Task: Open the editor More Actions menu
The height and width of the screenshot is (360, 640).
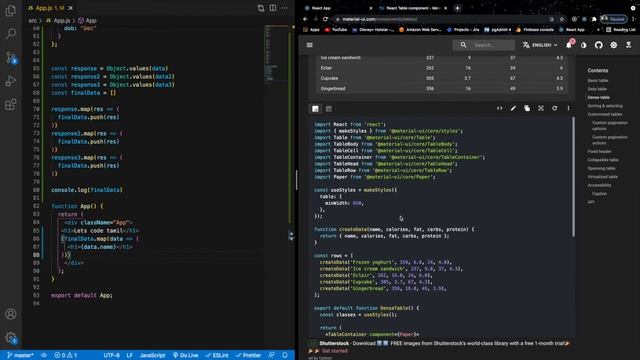Action: [284, 8]
